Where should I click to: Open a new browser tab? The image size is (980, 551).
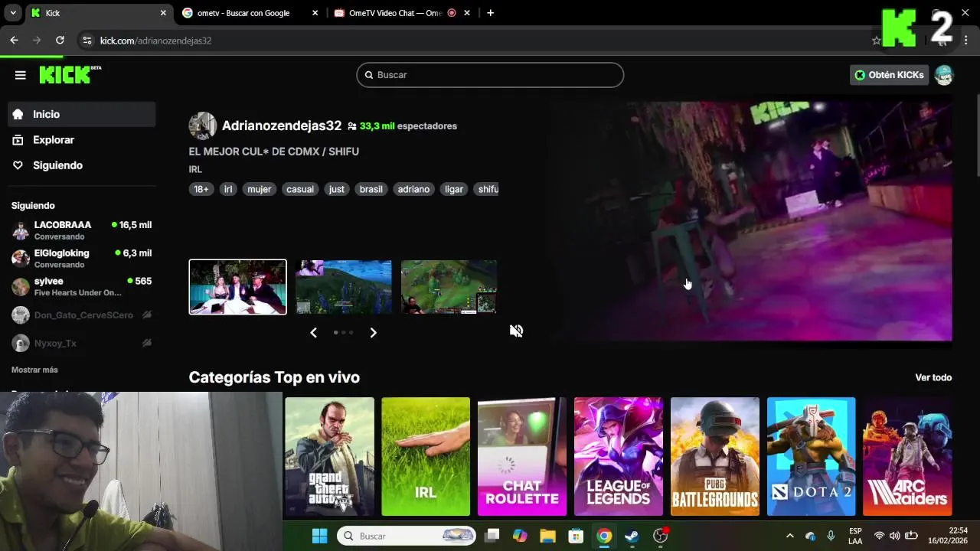(x=491, y=13)
